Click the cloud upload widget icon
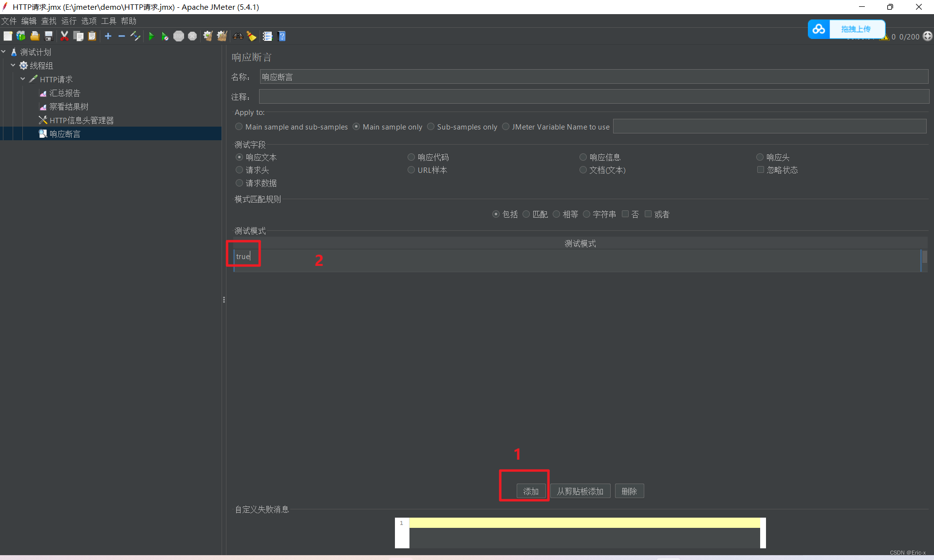The width and height of the screenshot is (934, 560). 819,29
